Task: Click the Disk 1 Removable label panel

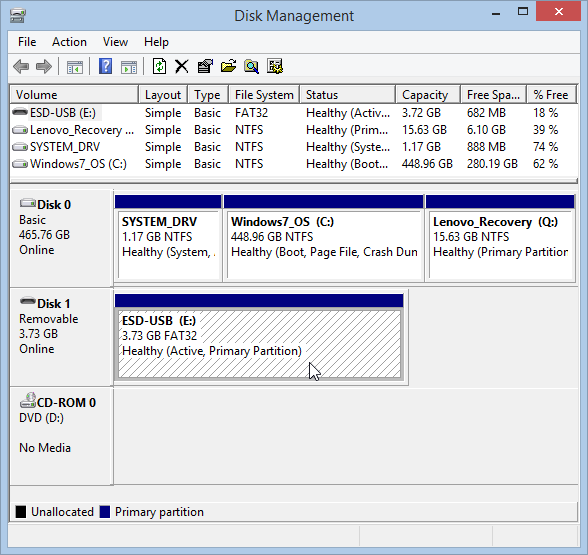Action: coord(61,337)
